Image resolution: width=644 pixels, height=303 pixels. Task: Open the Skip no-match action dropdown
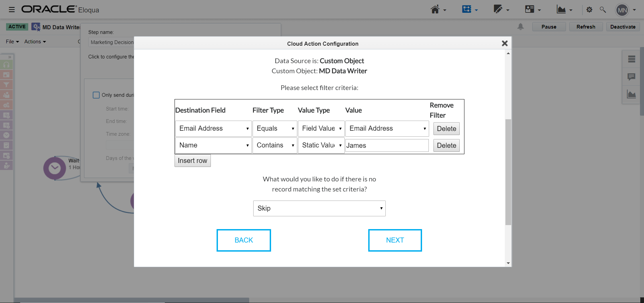[319, 208]
